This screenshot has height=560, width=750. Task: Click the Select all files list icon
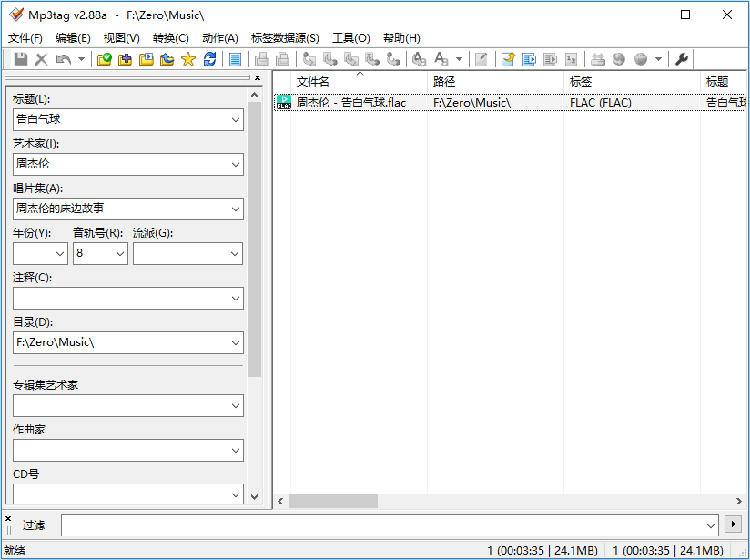click(235, 59)
